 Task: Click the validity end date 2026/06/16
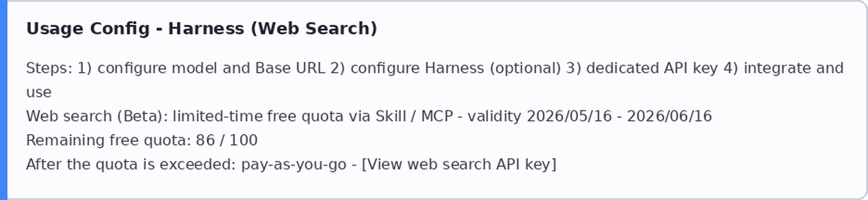pyautogui.click(x=670, y=116)
